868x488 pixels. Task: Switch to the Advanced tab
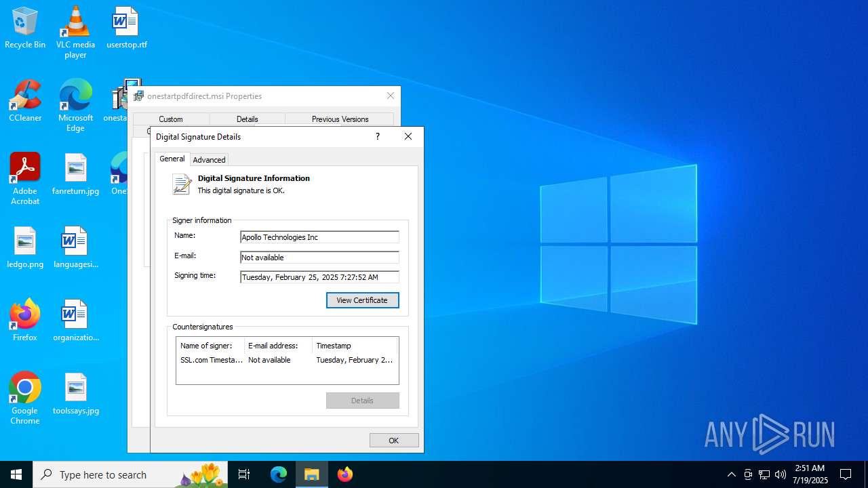click(209, 160)
